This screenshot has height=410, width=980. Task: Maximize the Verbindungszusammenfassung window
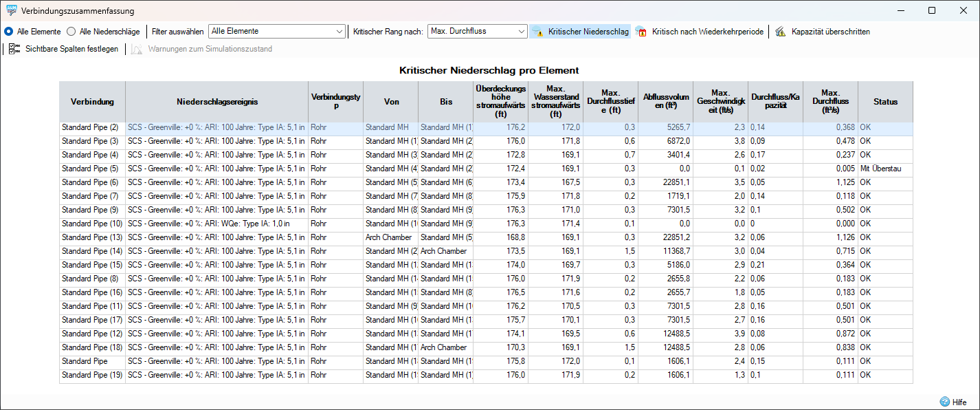click(932, 10)
